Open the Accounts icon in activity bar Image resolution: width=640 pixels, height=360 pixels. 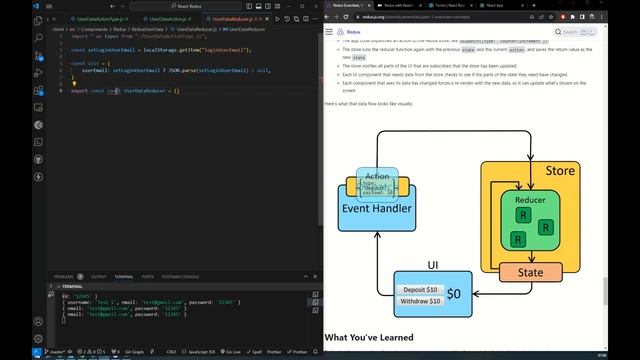(x=38, y=322)
